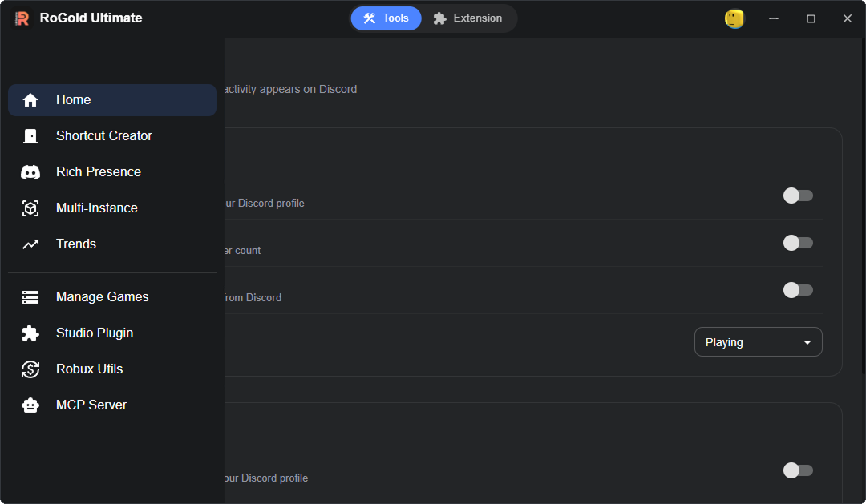
Task: Select Multi-Instance in the sidebar
Action: (x=112, y=208)
